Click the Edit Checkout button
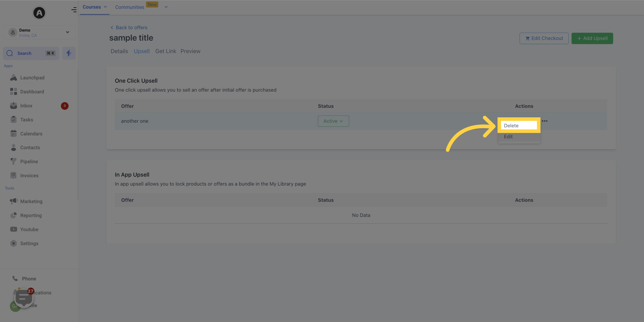 544,38
